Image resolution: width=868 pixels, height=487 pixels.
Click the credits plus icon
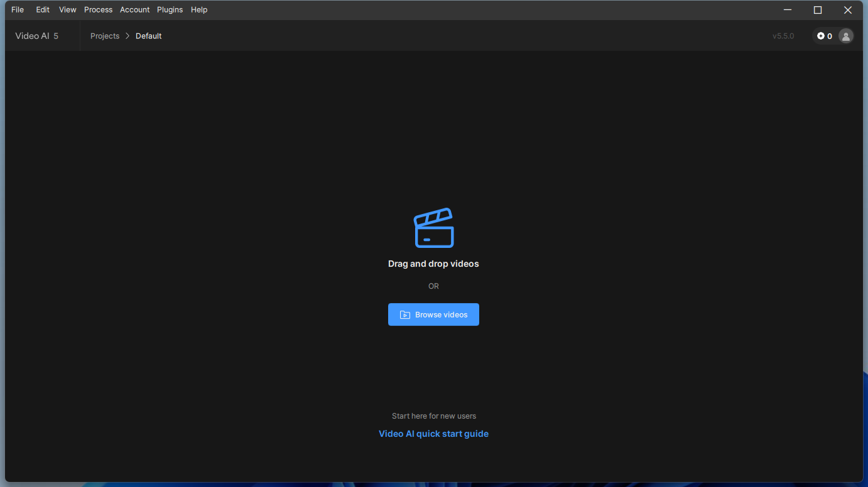coord(820,36)
